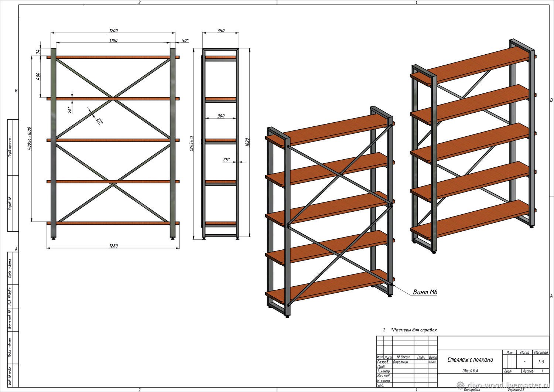This screenshot has width=554, height=392.
Task: Select the 1280 bottom width dimension
Action: (x=113, y=246)
